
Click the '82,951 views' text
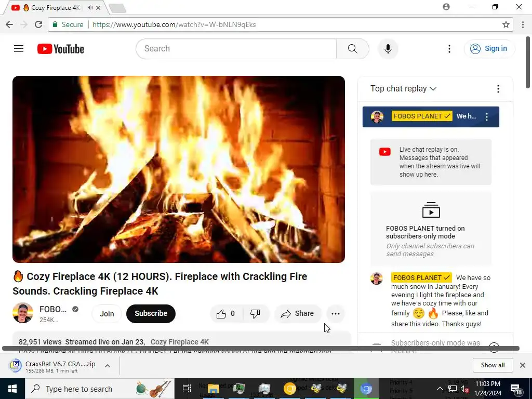40,342
